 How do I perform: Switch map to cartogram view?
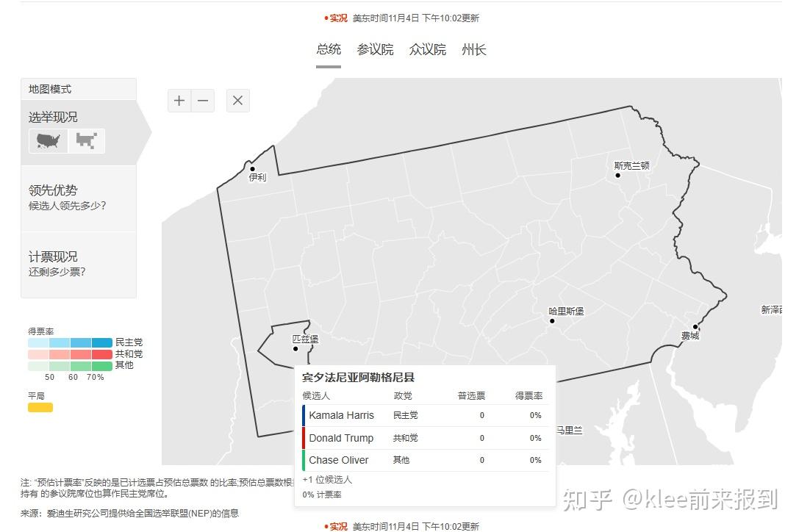pos(87,140)
